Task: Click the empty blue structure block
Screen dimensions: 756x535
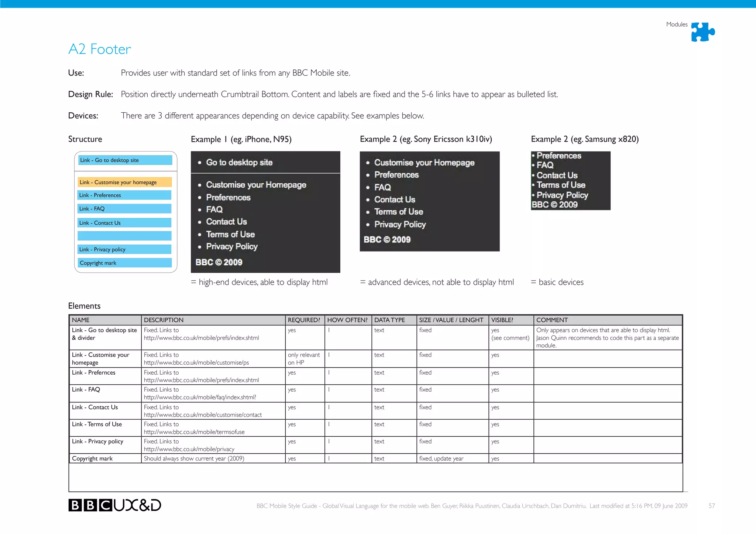Action: tap(125, 236)
